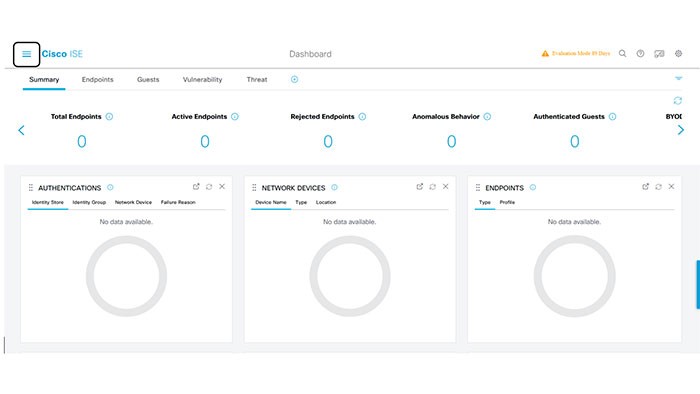Click the blue vertical scrollbar thumb
Viewport: 700px width, 394px height.
point(698,285)
